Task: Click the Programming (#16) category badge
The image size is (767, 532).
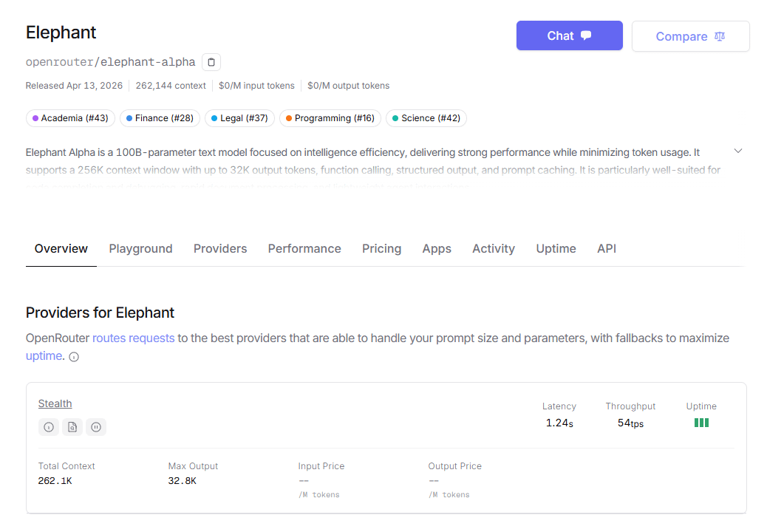Action: pyautogui.click(x=330, y=118)
